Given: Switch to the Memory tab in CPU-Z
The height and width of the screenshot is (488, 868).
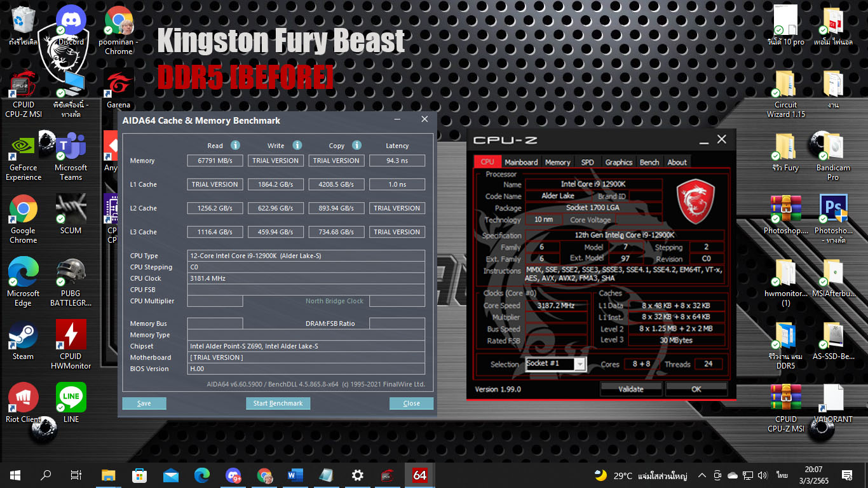Looking at the screenshot, I should pos(557,162).
